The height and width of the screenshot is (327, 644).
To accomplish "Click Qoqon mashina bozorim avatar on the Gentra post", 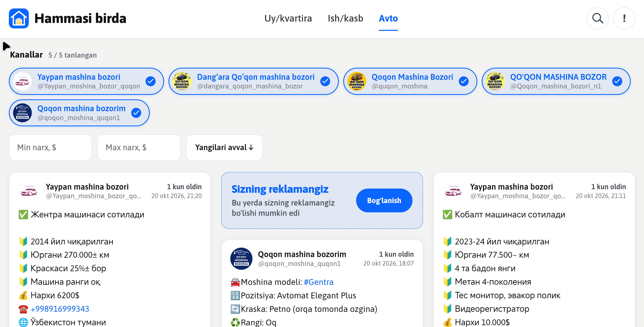I will coord(241,259).
